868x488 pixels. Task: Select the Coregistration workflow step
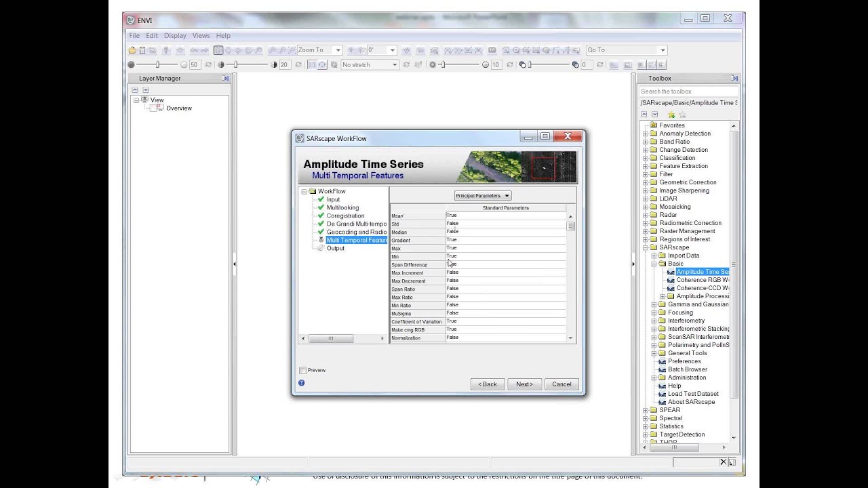click(345, 216)
